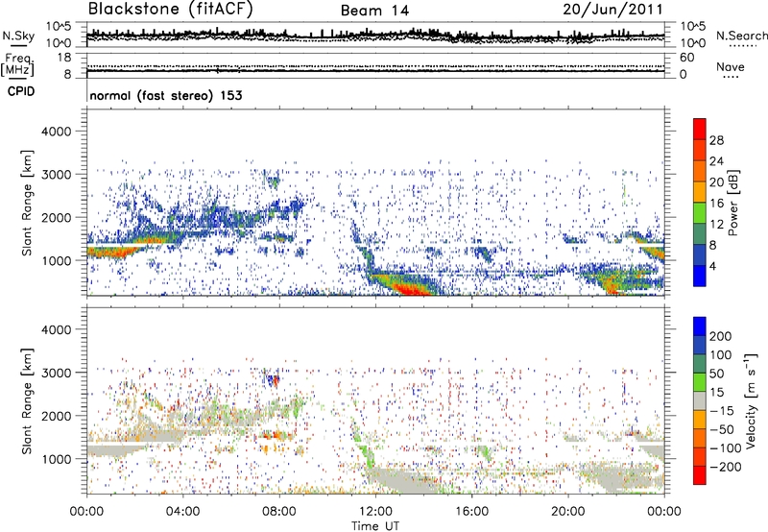Select the "N.Search" legend label
The width and height of the screenshot is (768, 532).
742,36
